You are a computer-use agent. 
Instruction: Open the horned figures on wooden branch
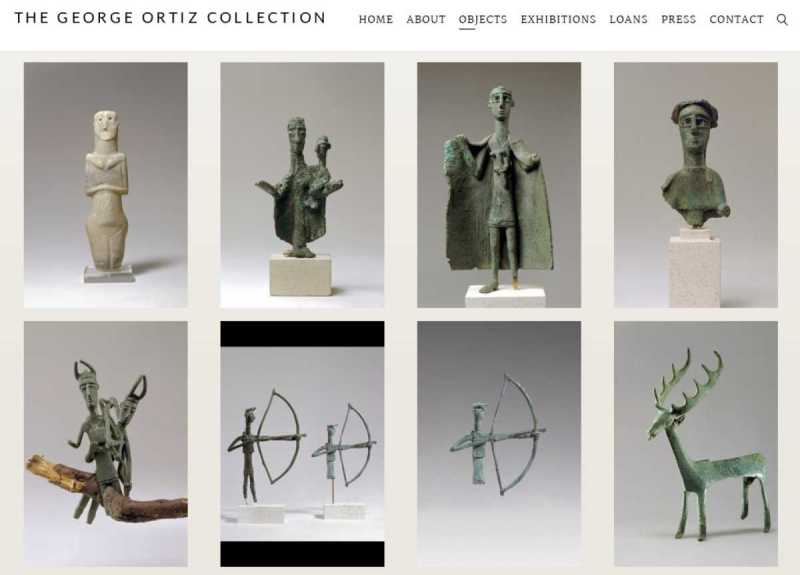(x=106, y=444)
